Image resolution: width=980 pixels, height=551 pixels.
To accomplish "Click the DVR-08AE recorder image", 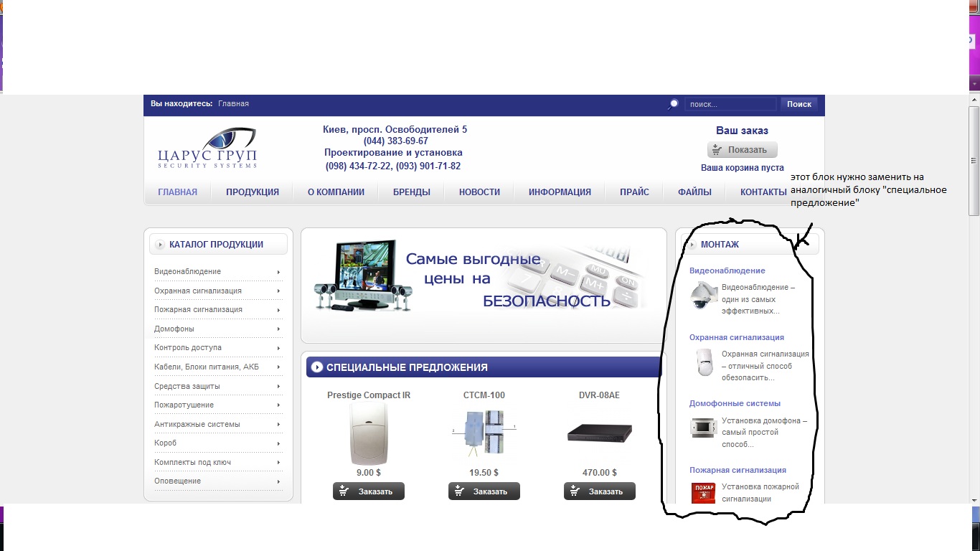I will pyautogui.click(x=600, y=433).
